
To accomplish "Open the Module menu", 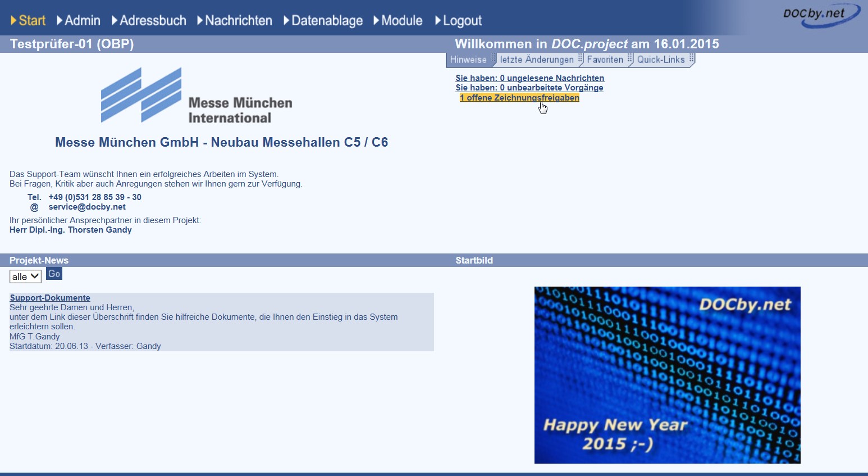I will (398, 21).
